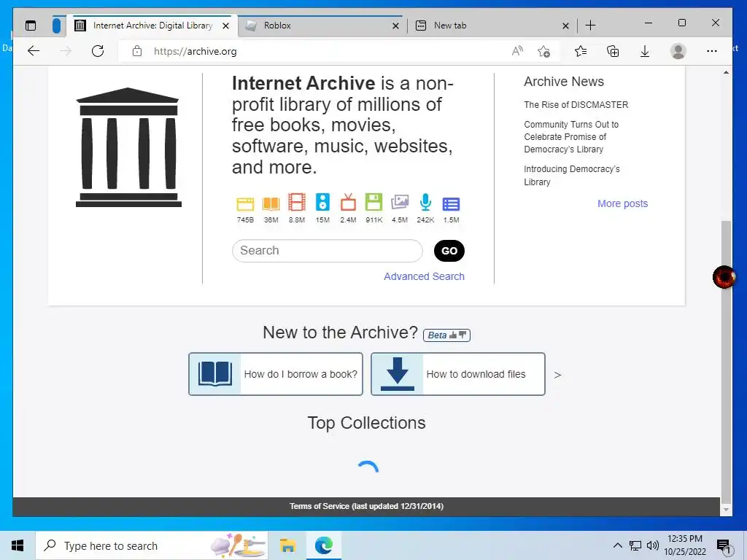The height and width of the screenshot is (560, 747).
Task: Show hidden system tray icons chevron
Action: point(617,545)
